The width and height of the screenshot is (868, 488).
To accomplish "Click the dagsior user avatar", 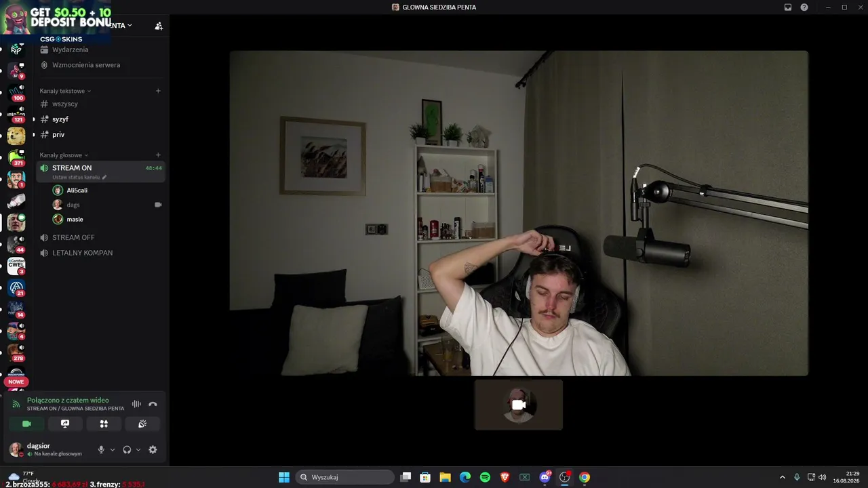I will (16, 449).
